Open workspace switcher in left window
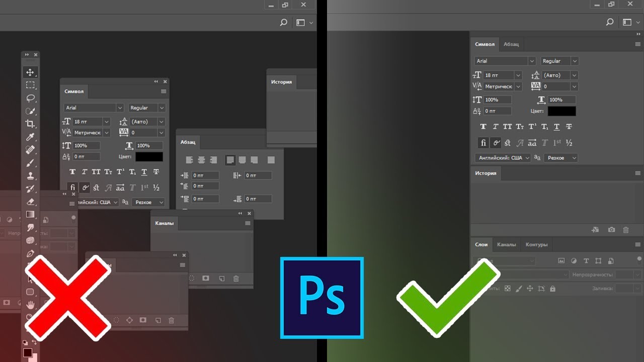The width and height of the screenshot is (644, 362). [x=303, y=22]
